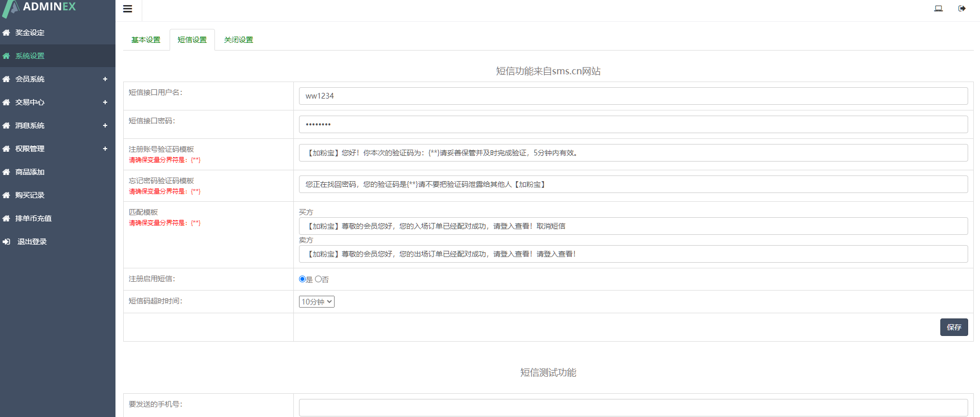Expand the 交易中心 submenu plus
This screenshot has width=980, height=417.
105,102
